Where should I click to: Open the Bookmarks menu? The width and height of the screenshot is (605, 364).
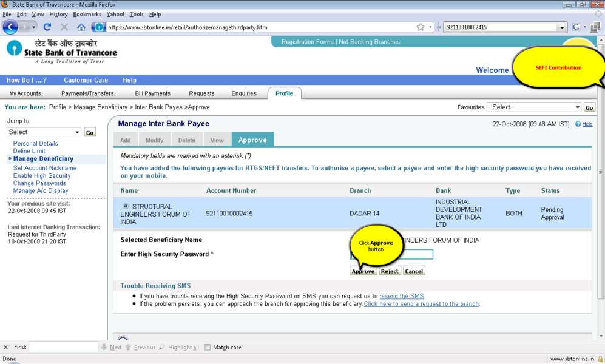87,14
